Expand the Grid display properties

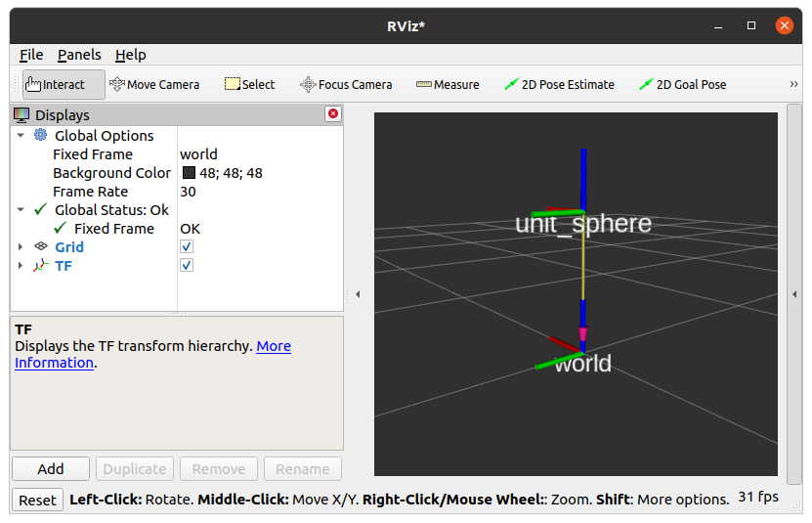tap(21, 246)
